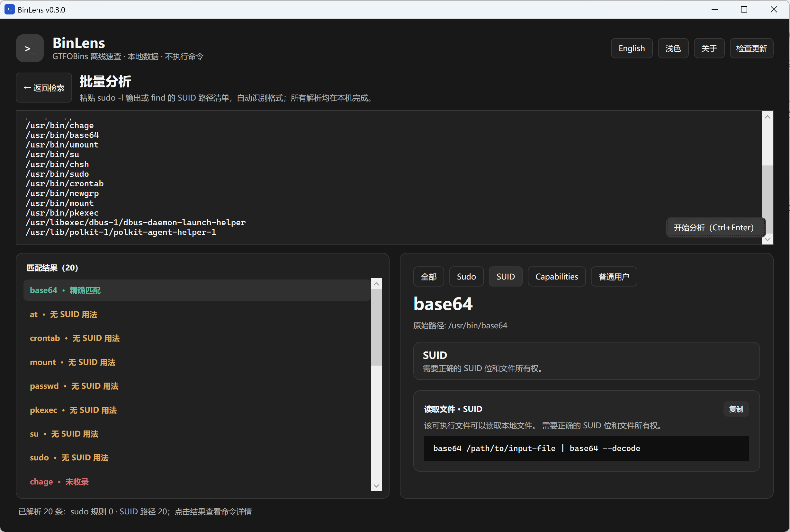Go back with 返回检索 button
This screenshot has height=532, width=790.
44,87
